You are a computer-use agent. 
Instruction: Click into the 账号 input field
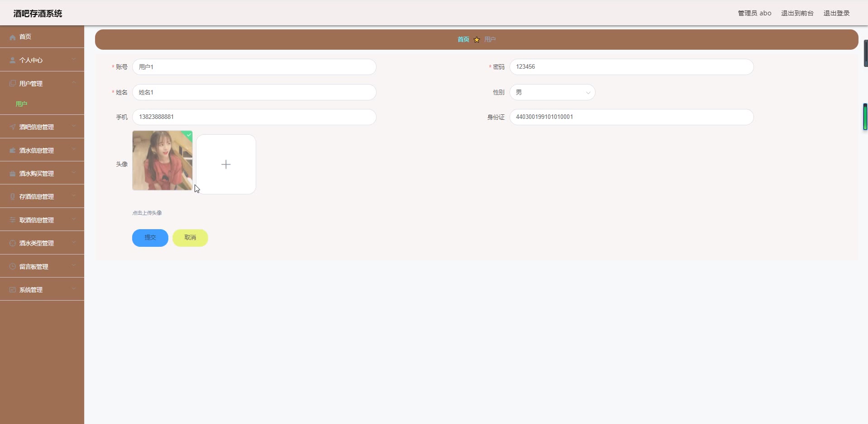[x=254, y=67]
